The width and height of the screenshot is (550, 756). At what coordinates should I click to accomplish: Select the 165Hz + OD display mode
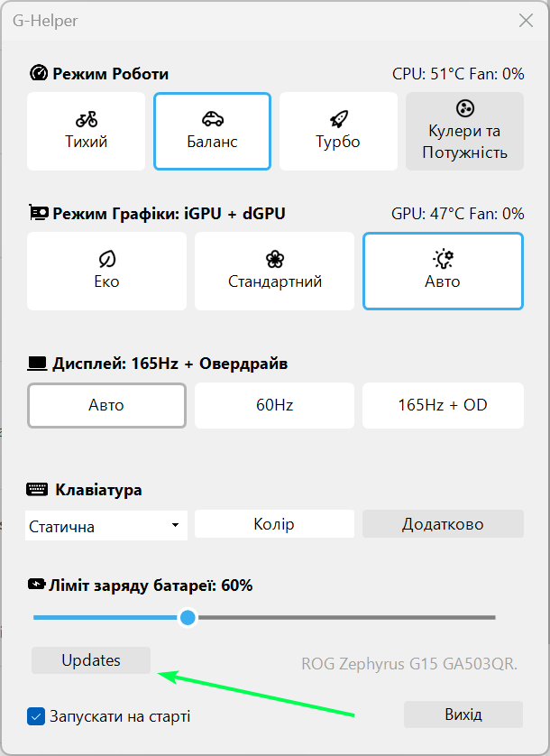point(443,406)
